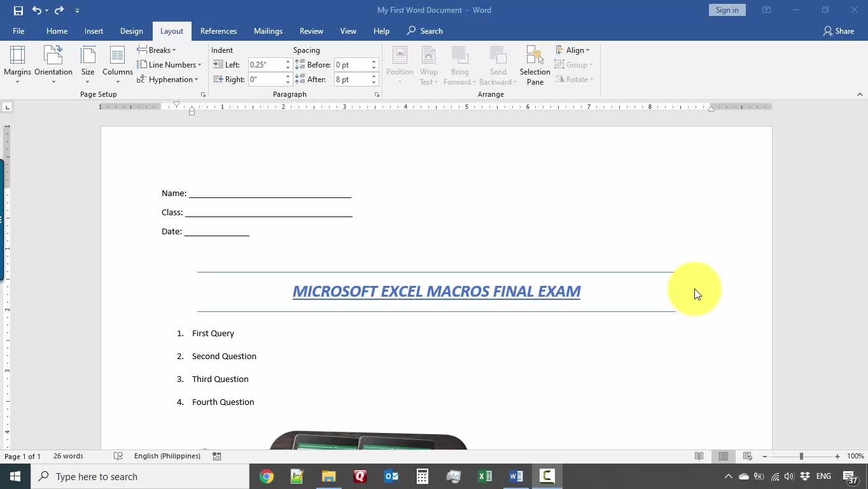
Task: Open the page Size menu
Action: pos(88,64)
